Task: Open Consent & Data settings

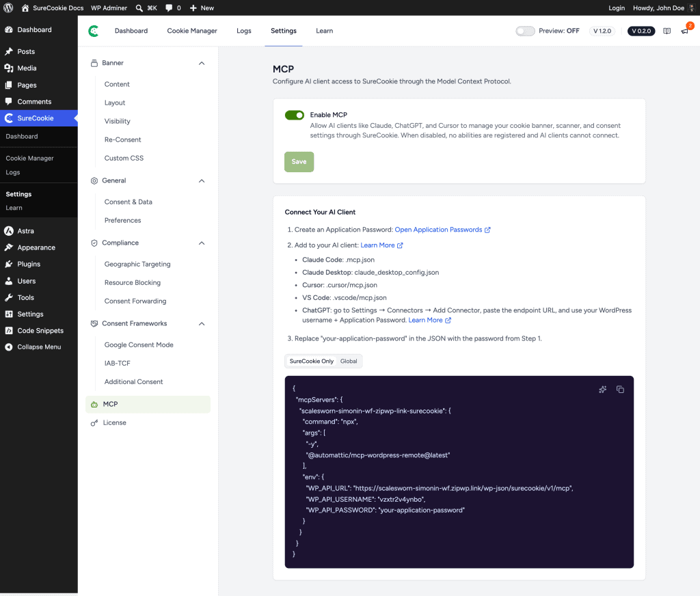Action: pos(128,202)
